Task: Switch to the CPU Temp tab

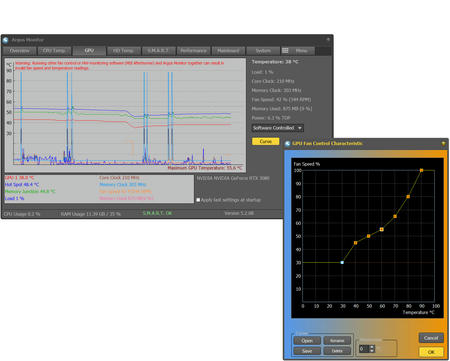Action: click(x=54, y=51)
